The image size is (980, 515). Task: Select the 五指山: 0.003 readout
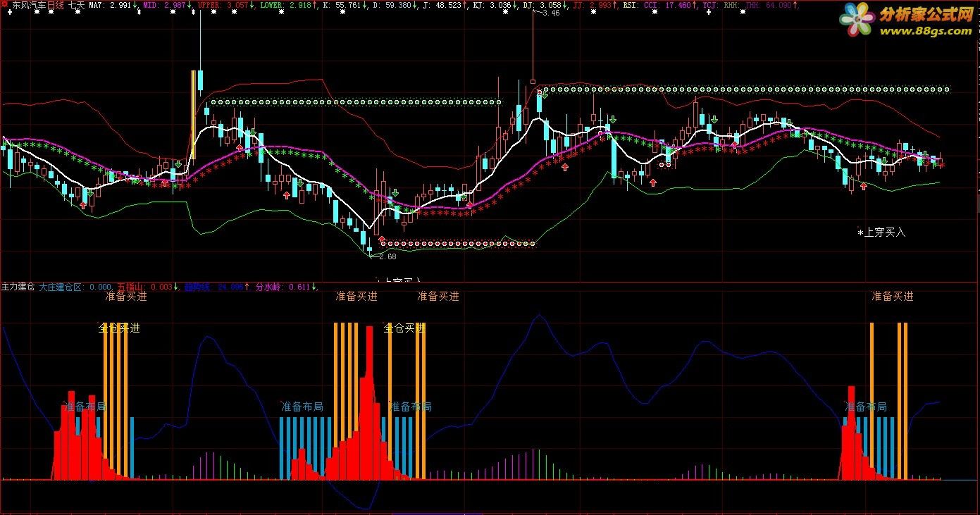pyautogui.click(x=144, y=287)
